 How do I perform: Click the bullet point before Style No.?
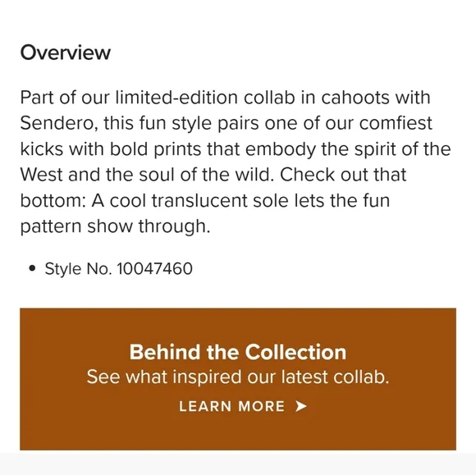pos(32,268)
